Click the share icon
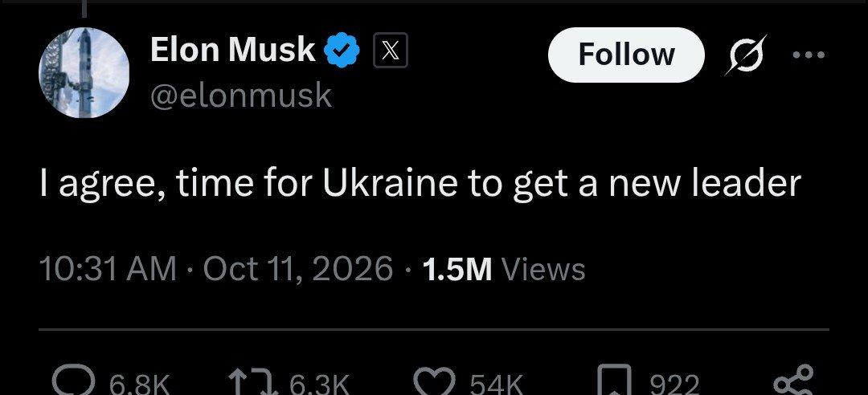 tap(793, 381)
